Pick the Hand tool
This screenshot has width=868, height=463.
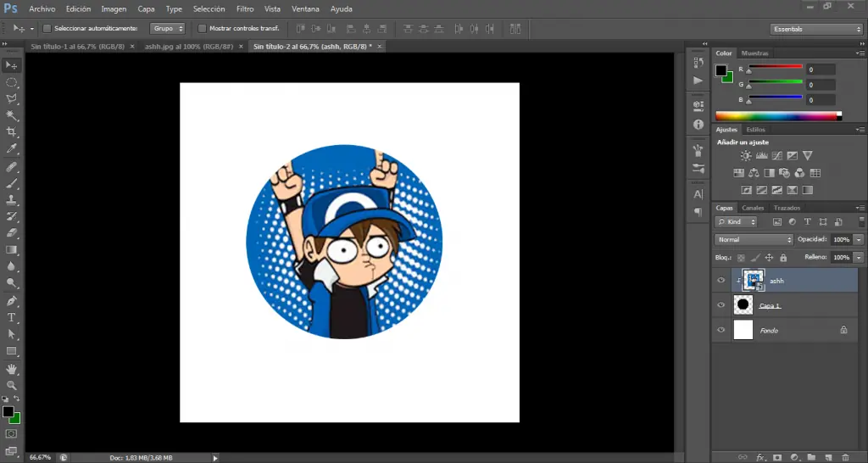pyautogui.click(x=12, y=369)
